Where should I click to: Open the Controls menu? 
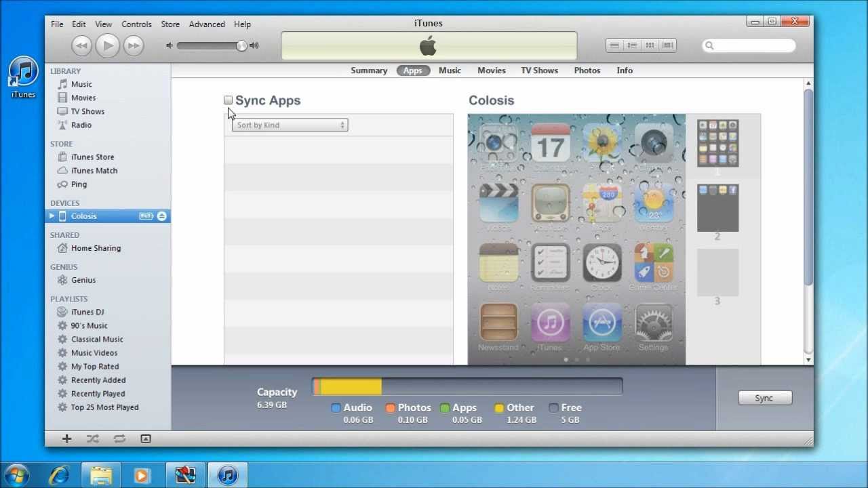coord(136,24)
